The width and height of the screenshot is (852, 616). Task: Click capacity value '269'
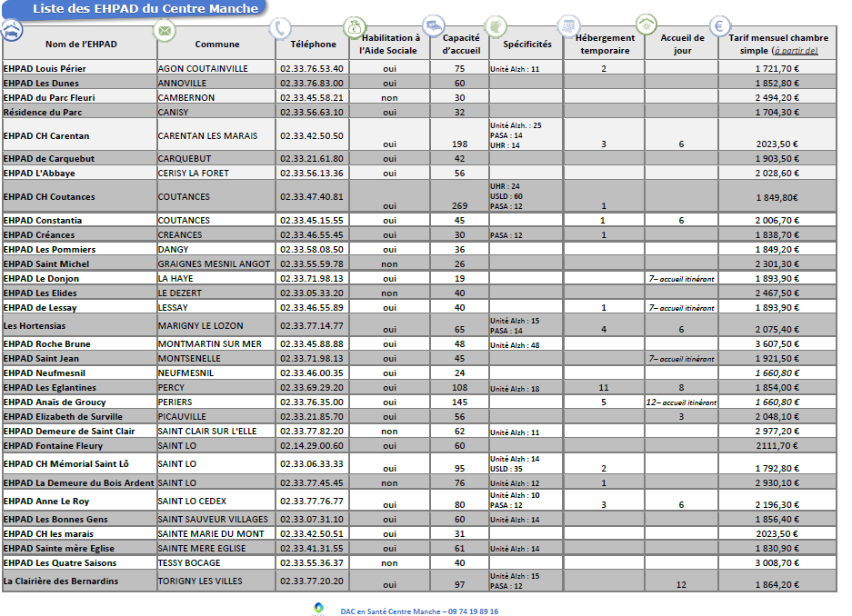coord(460,205)
